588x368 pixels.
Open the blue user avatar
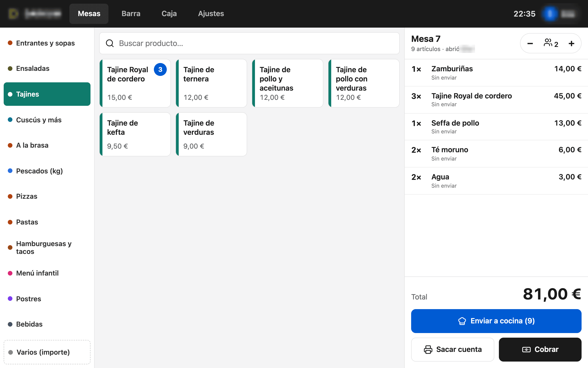pyautogui.click(x=550, y=14)
